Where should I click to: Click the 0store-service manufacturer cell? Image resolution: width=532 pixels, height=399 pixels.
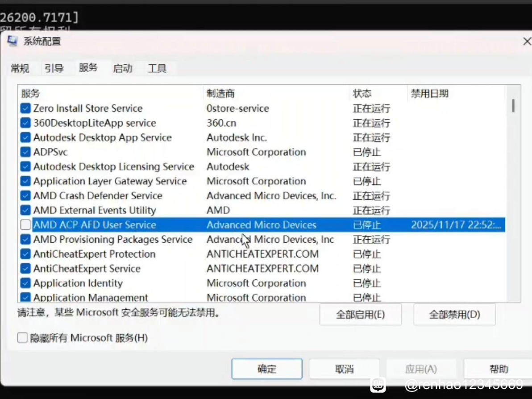(x=237, y=108)
